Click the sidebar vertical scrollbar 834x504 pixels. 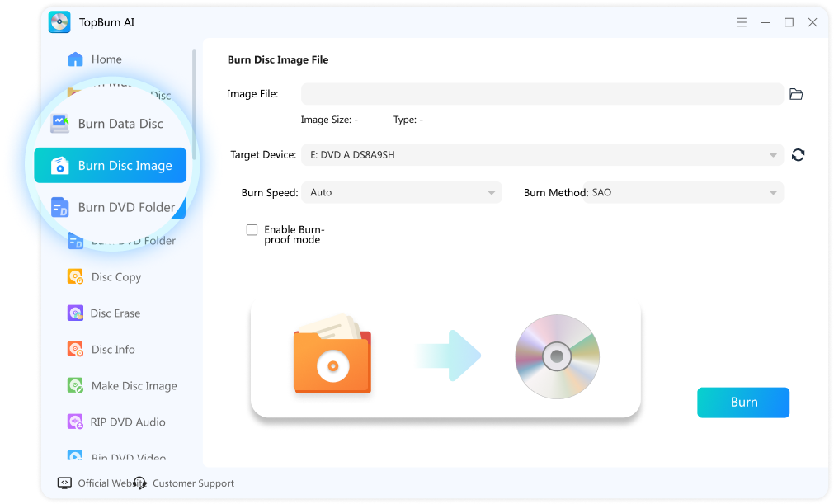point(195,103)
